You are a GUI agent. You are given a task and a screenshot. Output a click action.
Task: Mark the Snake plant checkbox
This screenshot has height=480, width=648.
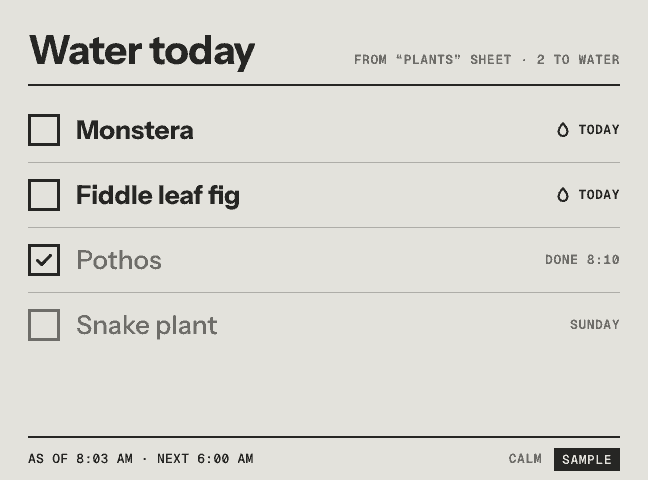(44, 325)
